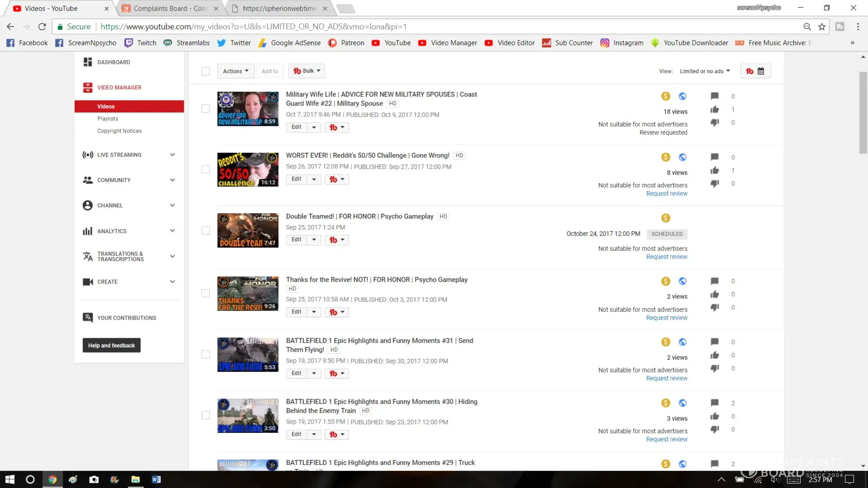The image size is (868, 488).
Task: Click bookmark star icon in address bar
Action: 822,27
